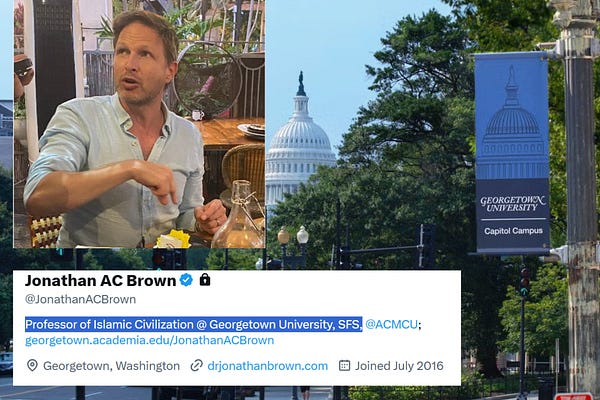Visit the drjonathanbrown.com website link
600x400 pixels.
click(x=267, y=366)
